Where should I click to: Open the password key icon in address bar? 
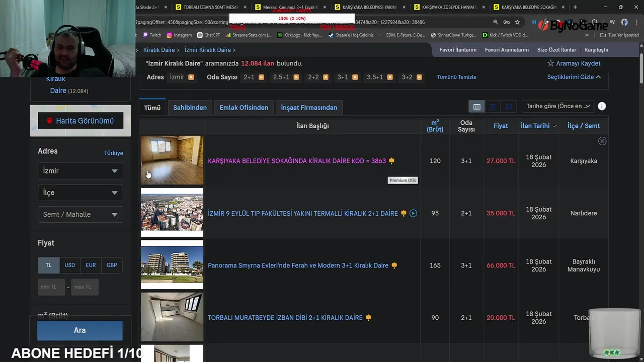(x=506, y=22)
